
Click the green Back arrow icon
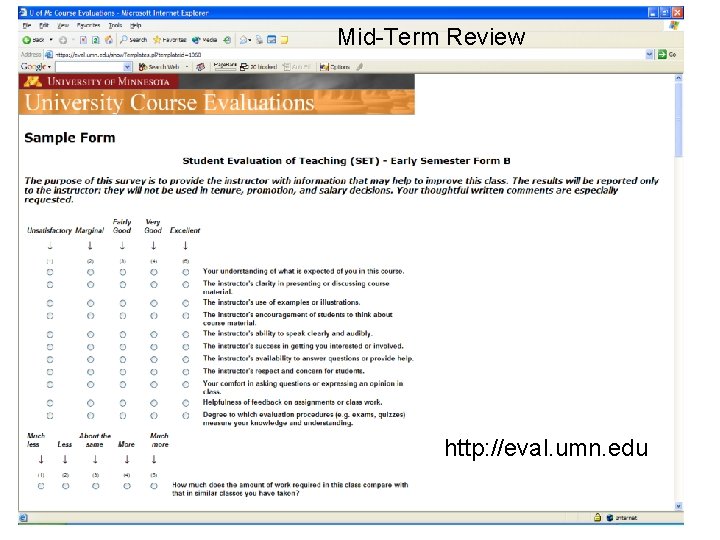[x=27, y=40]
